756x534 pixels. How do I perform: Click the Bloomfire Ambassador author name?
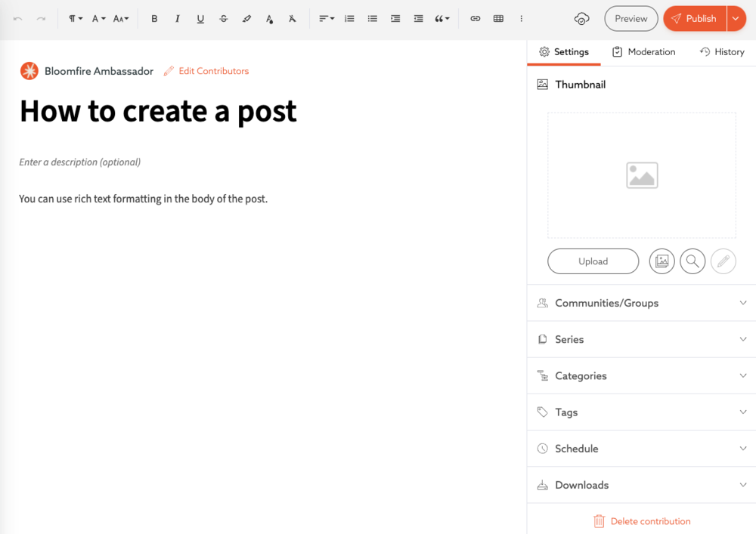click(99, 71)
